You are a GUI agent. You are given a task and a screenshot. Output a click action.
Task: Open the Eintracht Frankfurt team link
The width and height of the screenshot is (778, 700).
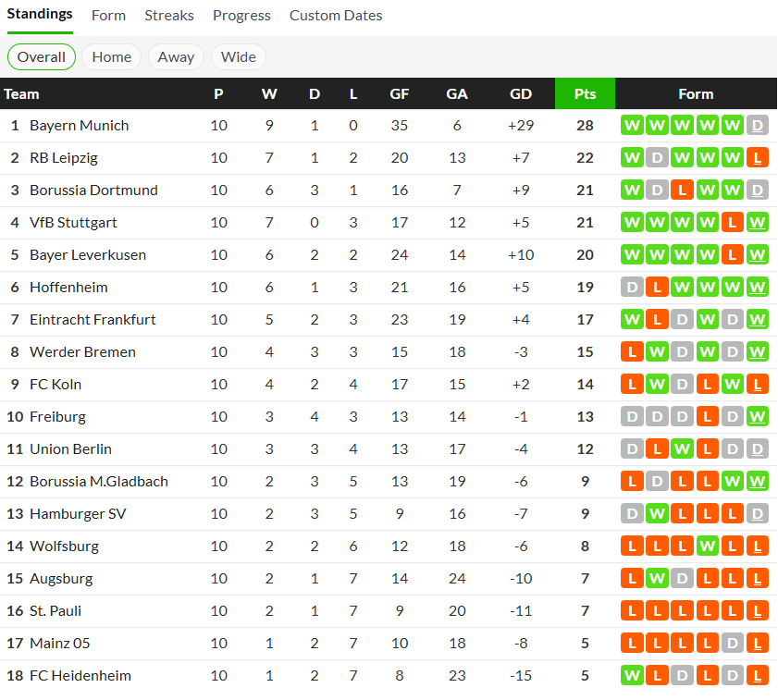pyautogui.click(x=93, y=320)
